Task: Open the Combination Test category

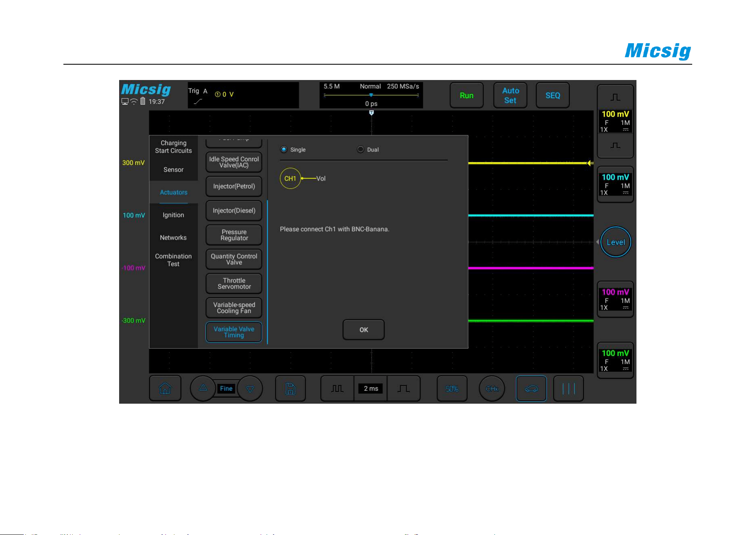Action: tap(173, 260)
